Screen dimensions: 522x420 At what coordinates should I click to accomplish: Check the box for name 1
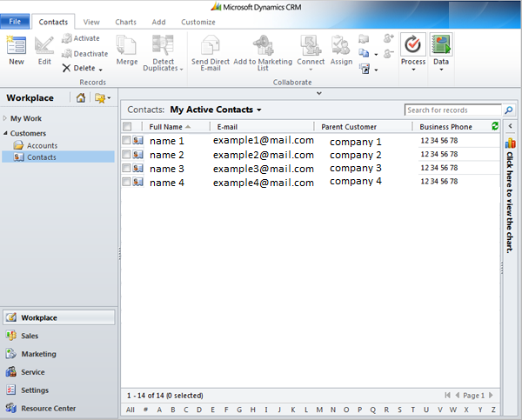tap(126, 140)
